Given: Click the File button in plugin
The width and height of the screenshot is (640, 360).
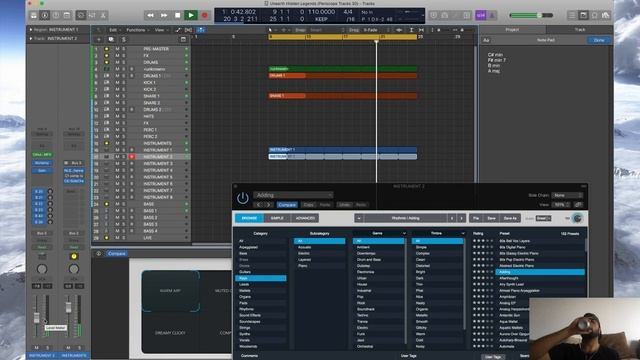Looking at the screenshot, I should (x=476, y=218).
